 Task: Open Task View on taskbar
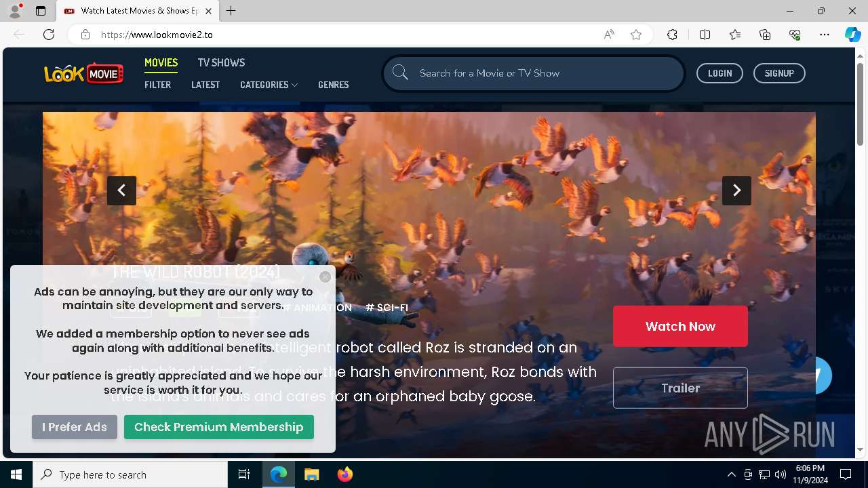click(244, 474)
